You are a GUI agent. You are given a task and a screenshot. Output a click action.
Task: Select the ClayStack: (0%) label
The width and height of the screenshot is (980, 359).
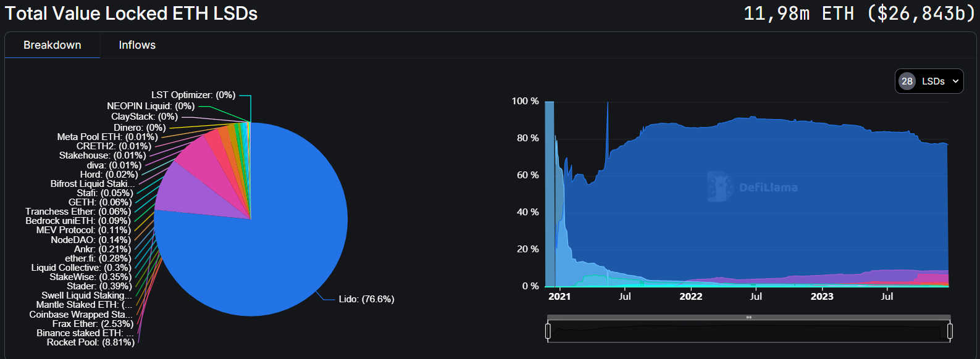pos(144,117)
